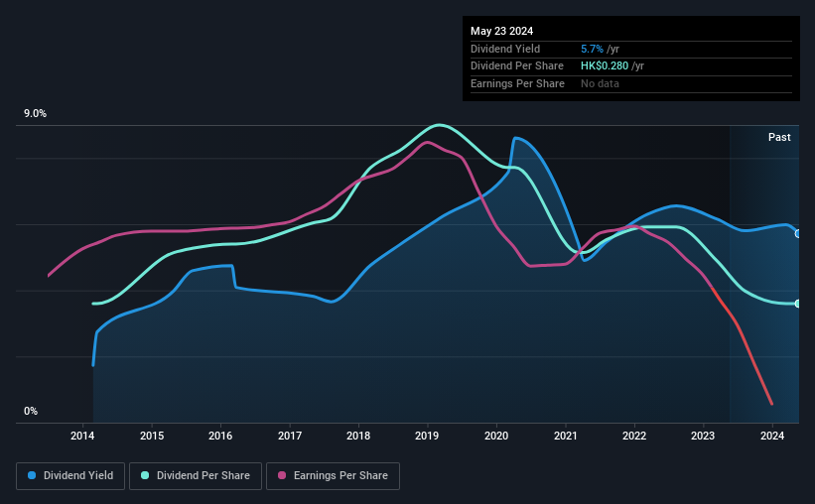Toggle the Dividend Per Share legend button

[x=196, y=476]
